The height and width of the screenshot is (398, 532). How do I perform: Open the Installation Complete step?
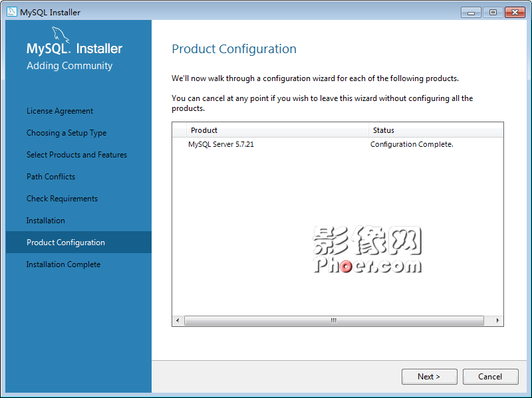(x=63, y=264)
